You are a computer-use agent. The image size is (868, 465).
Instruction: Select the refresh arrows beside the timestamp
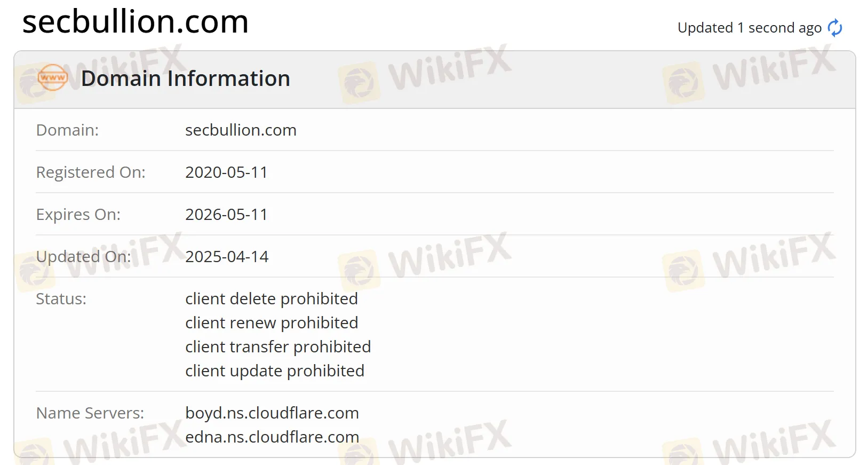click(834, 27)
